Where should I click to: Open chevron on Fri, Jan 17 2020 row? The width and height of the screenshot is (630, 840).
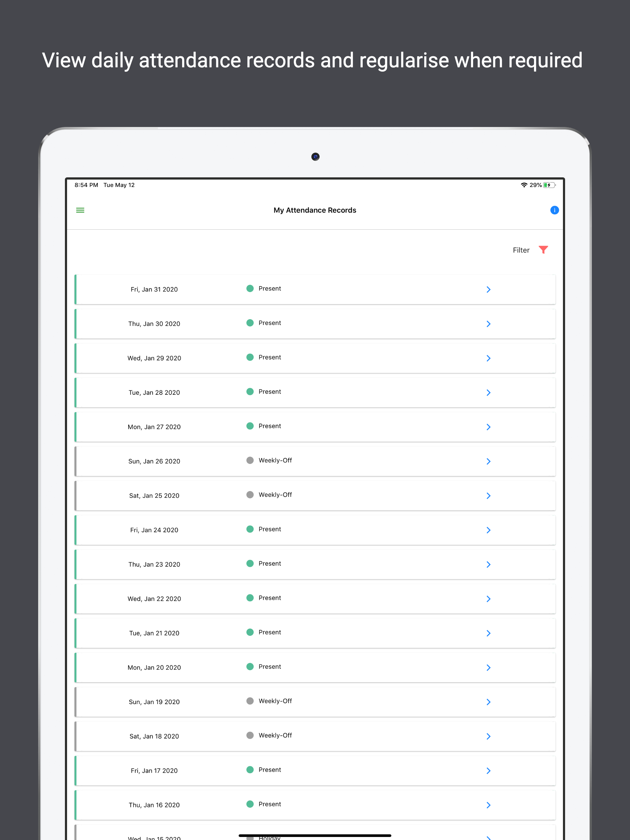point(488,771)
